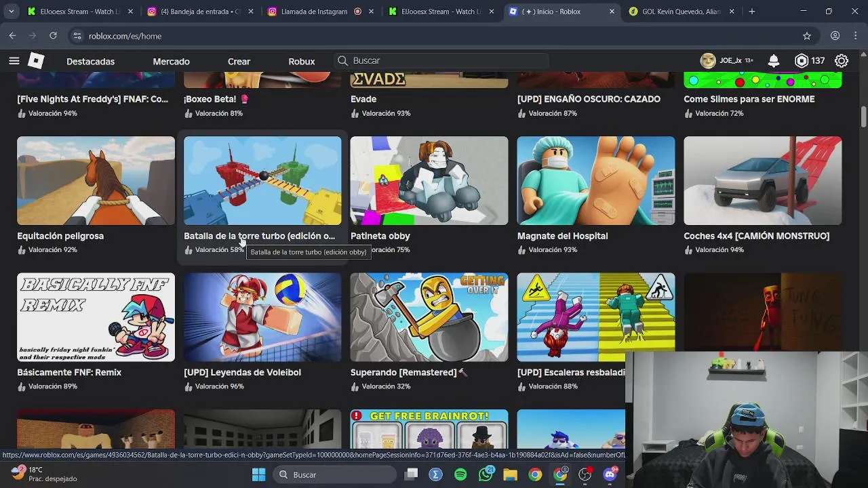Open the Robux menu item
Viewport: 868px width, 488px height.
[x=302, y=61]
